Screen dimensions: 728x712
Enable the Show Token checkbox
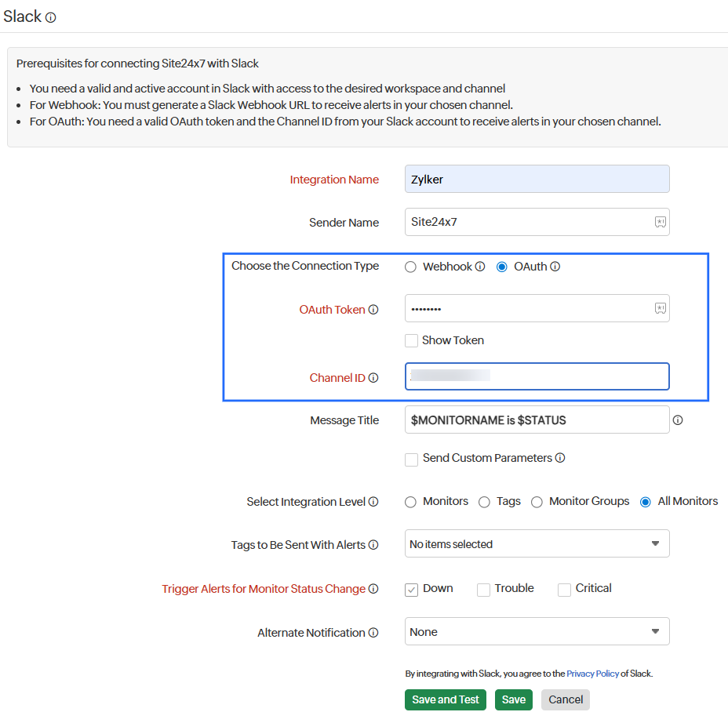(412, 340)
